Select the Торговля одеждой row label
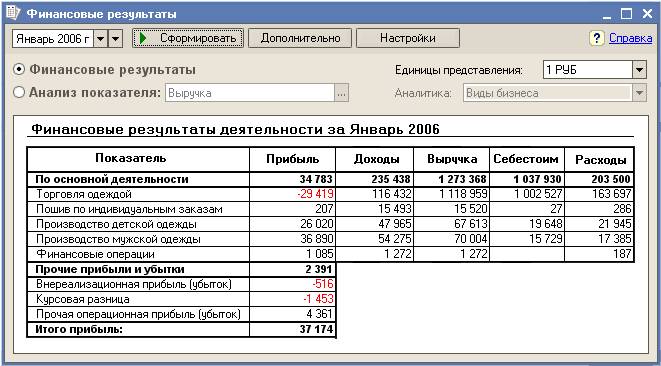 (x=84, y=194)
